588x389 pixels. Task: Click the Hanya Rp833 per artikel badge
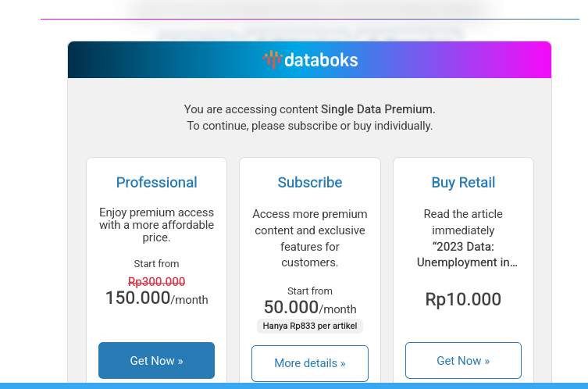point(309,327)
